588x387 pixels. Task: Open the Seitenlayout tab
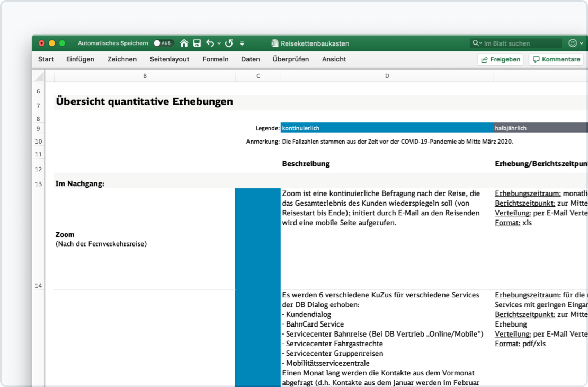click(170, 59)
